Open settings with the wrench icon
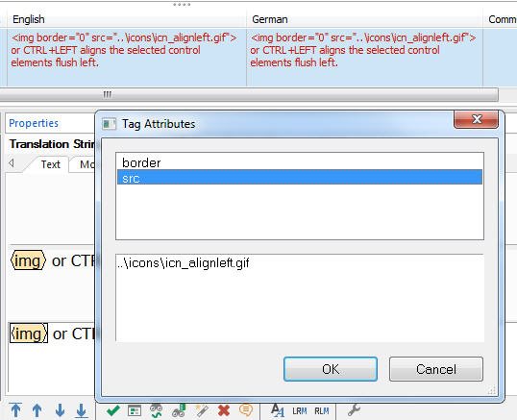Image resolution: width=517 pixels, height=420 pixels. [354, 410]
